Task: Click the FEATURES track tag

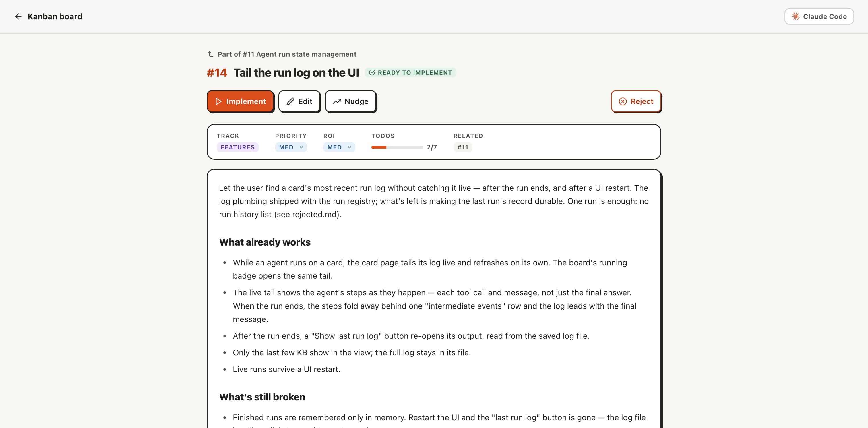Action: 238,147
